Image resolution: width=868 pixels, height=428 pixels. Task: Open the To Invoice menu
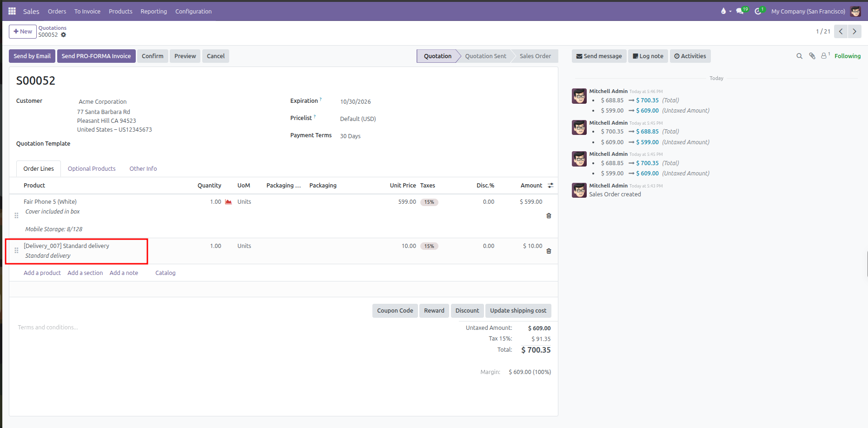(x=87, y=11)
